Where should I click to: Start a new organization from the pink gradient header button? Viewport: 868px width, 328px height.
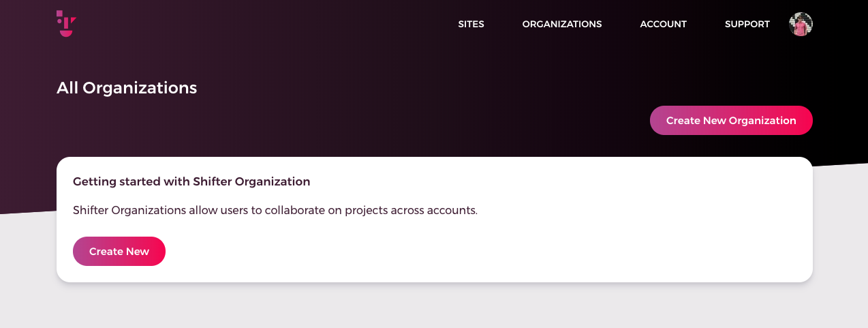731,120
